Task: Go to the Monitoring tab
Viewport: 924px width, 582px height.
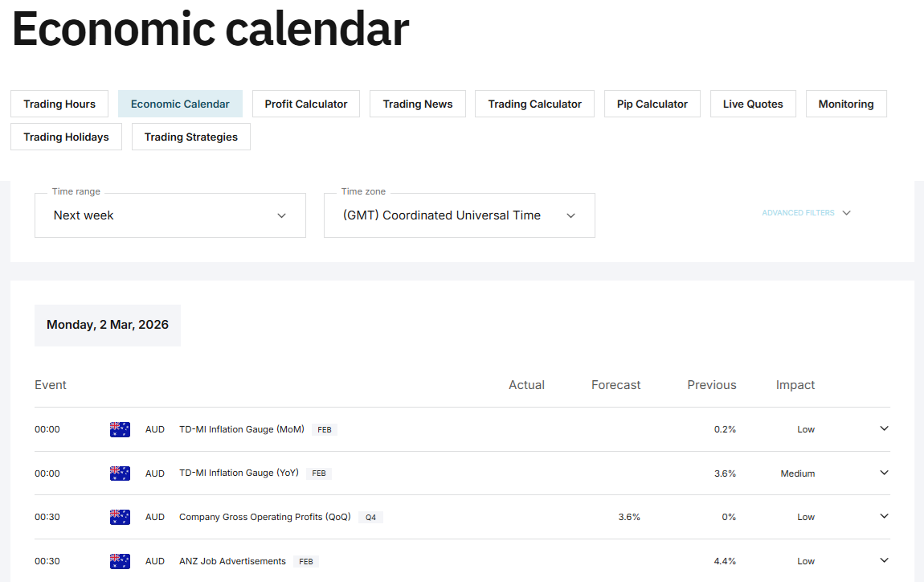Action: 846,104
